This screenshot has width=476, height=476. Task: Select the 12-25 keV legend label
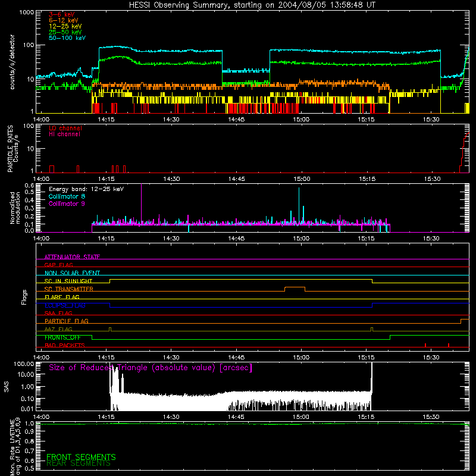65,26
